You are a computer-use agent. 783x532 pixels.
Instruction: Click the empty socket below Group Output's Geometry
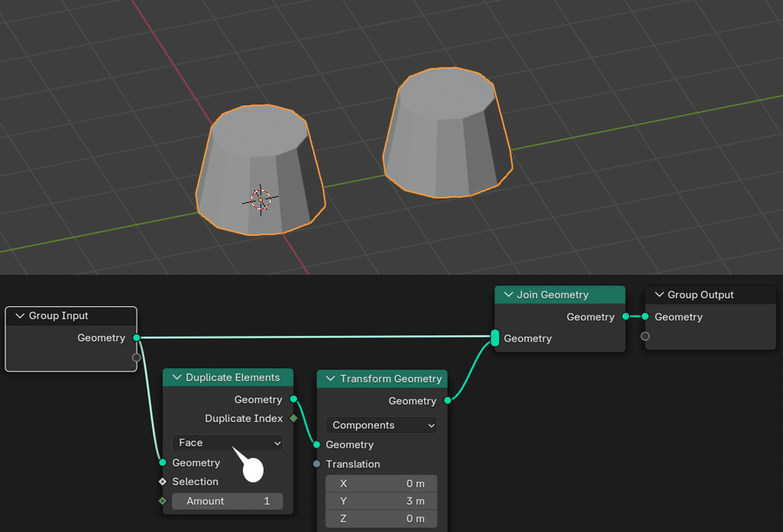645,336
